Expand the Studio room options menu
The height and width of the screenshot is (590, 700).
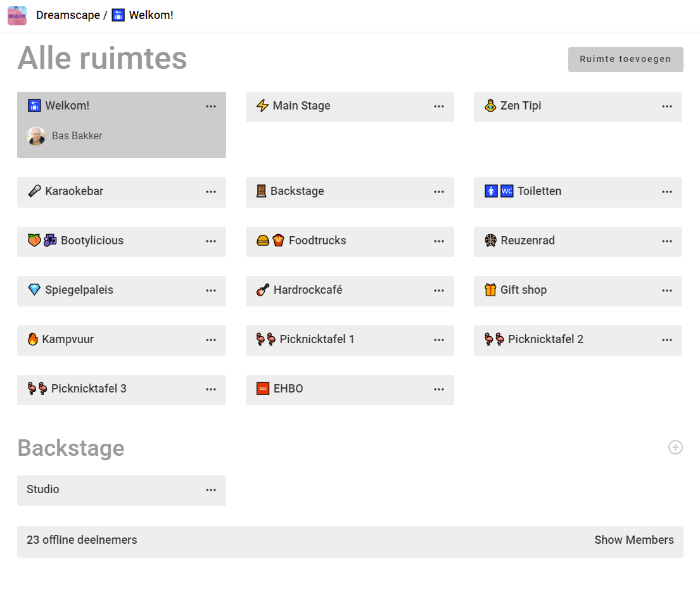point(211,490)
